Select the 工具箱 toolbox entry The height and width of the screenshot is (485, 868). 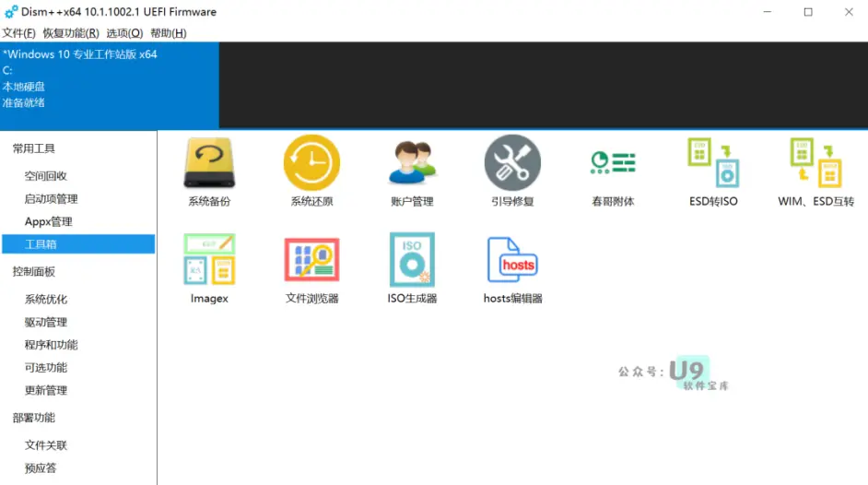[78, 244]
